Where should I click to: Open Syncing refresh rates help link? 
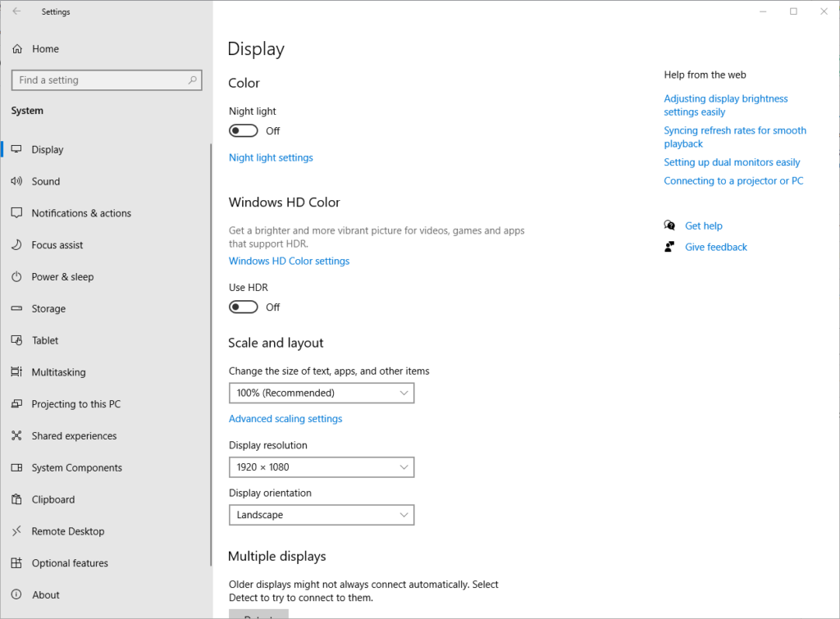[x=734, y=137]
